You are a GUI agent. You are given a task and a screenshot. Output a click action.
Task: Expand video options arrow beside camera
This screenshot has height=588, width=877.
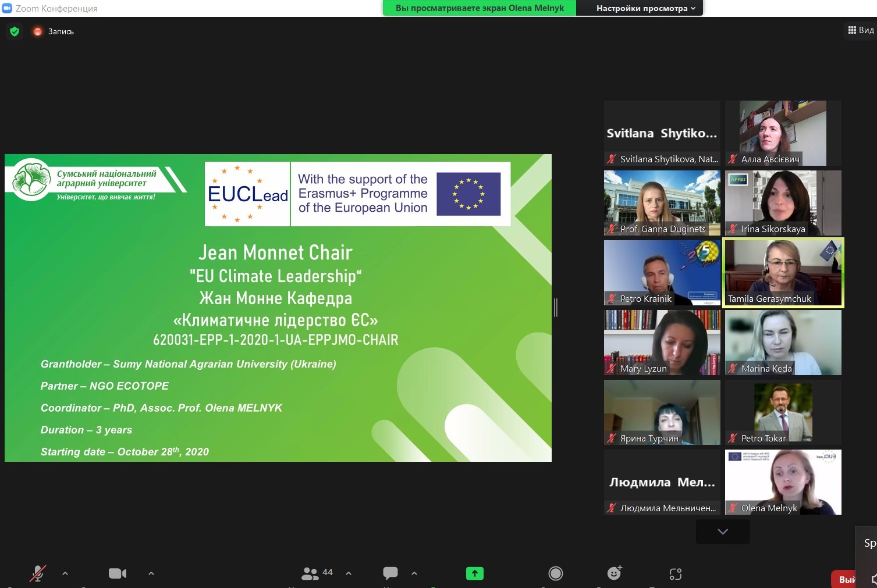(x=151, y=573)
